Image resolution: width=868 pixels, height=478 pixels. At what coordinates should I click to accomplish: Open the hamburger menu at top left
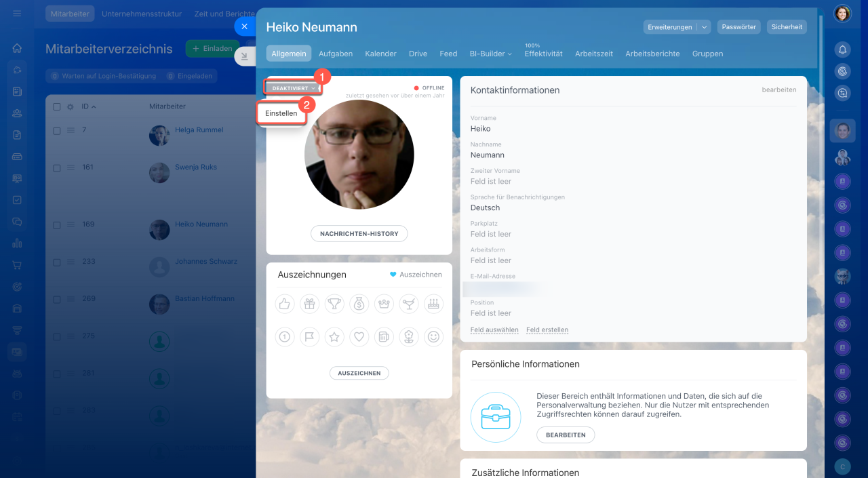tap(17, 14)
